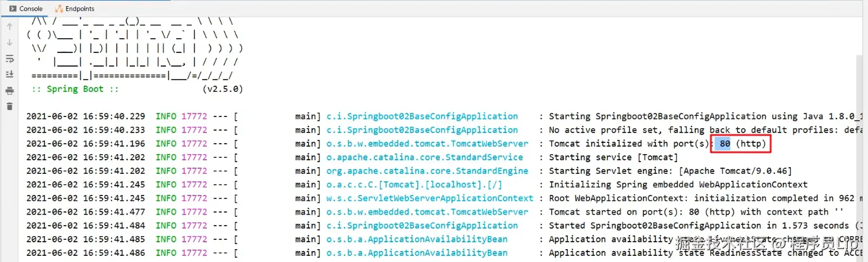
Task: Clear all console output with trash icon
Action: click(9, 106)
